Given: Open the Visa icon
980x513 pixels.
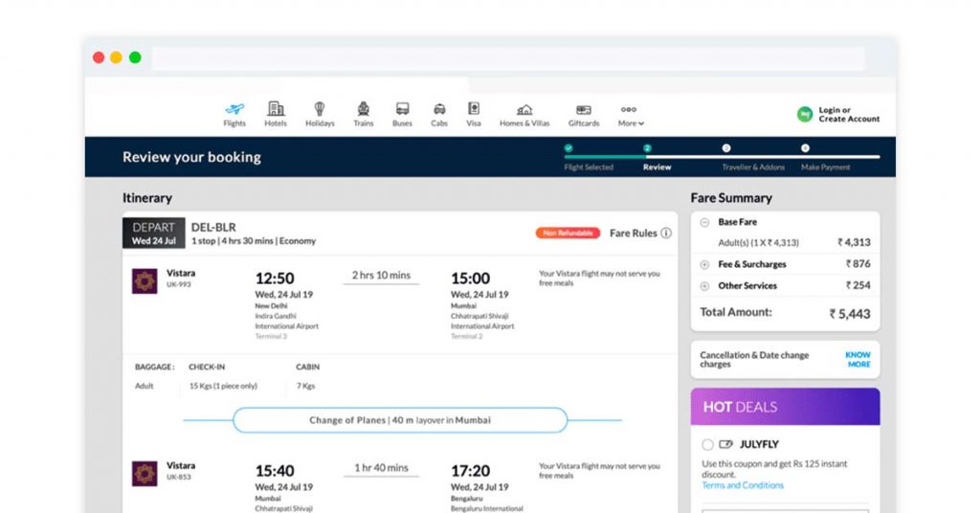Looking at the screenshot, I should [474, 110].
